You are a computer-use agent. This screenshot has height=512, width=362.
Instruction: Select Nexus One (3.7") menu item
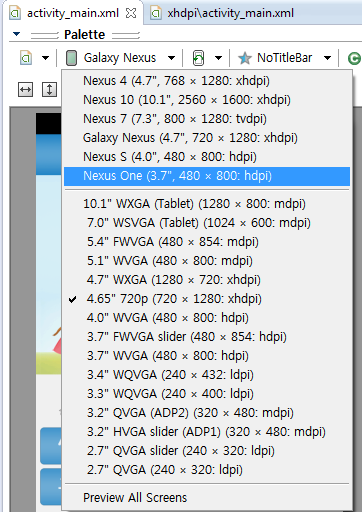pyautogui.click(x=207, y=176)
